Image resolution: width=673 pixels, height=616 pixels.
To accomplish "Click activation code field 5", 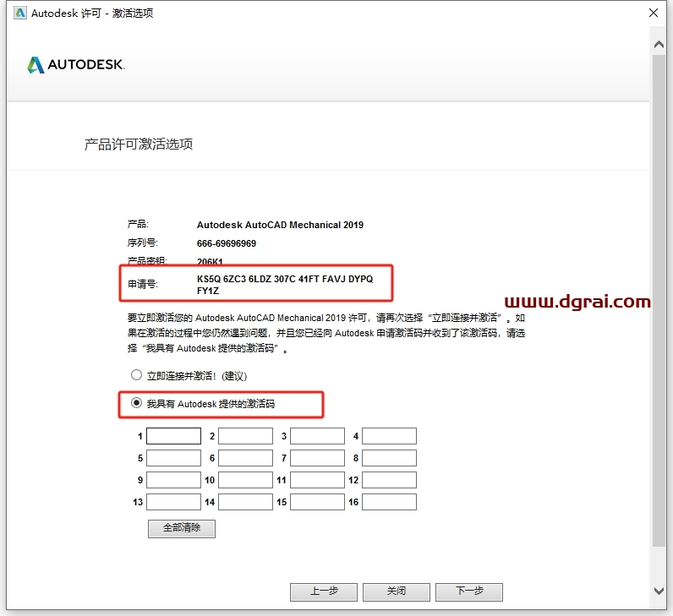I will pyautogui.click(x=174, y=458).
